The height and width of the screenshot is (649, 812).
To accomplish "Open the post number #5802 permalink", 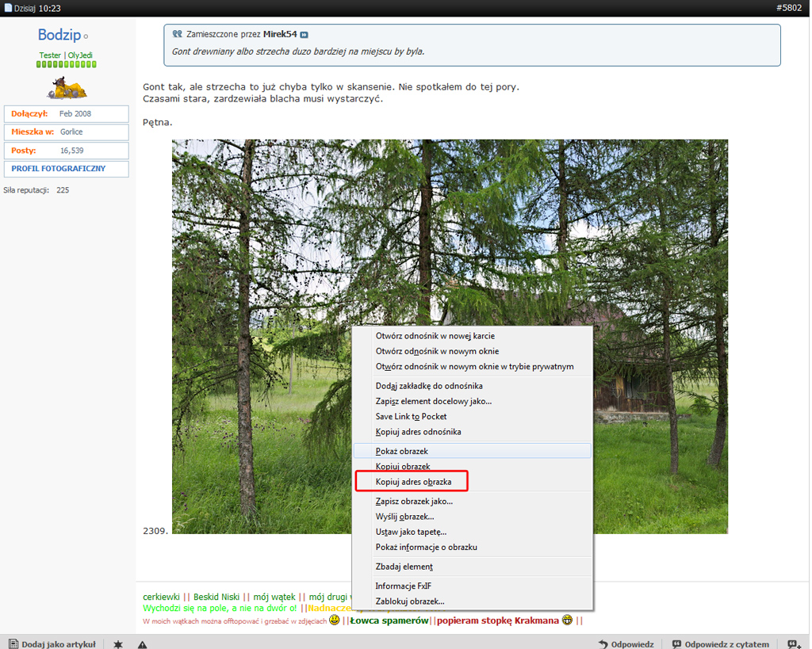I will [x=790, y=8].
